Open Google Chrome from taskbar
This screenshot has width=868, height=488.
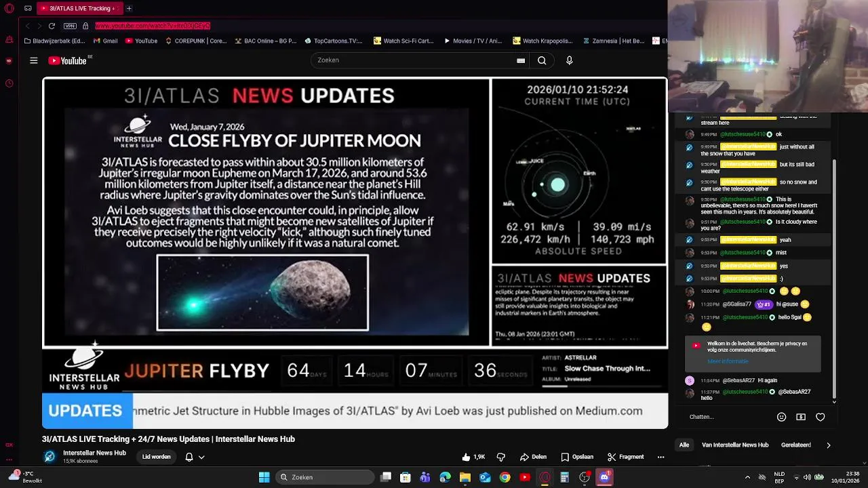pos(505,477)
